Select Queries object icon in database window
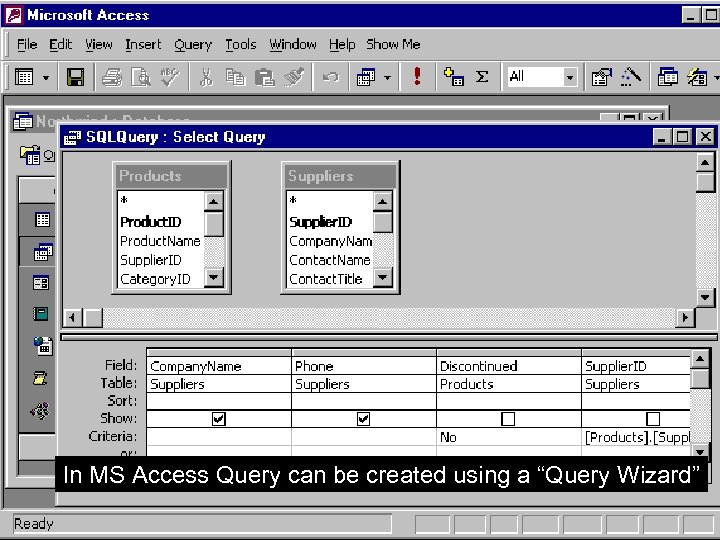This screenshot has width=720, height=540. point(43,252)
